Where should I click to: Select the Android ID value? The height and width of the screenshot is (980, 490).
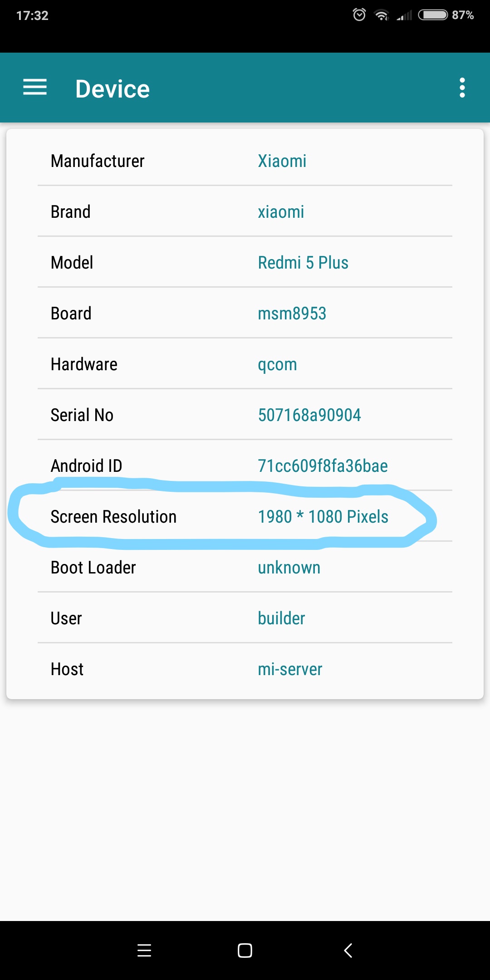(x=323, y=466)
